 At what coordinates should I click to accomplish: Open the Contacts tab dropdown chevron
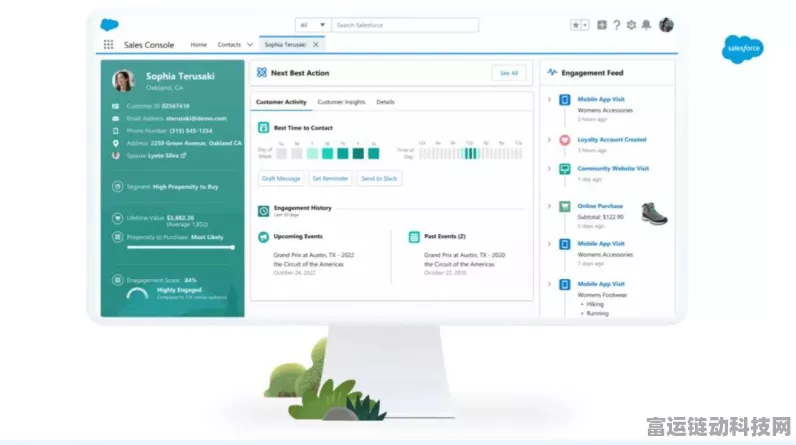coord(250,45)
